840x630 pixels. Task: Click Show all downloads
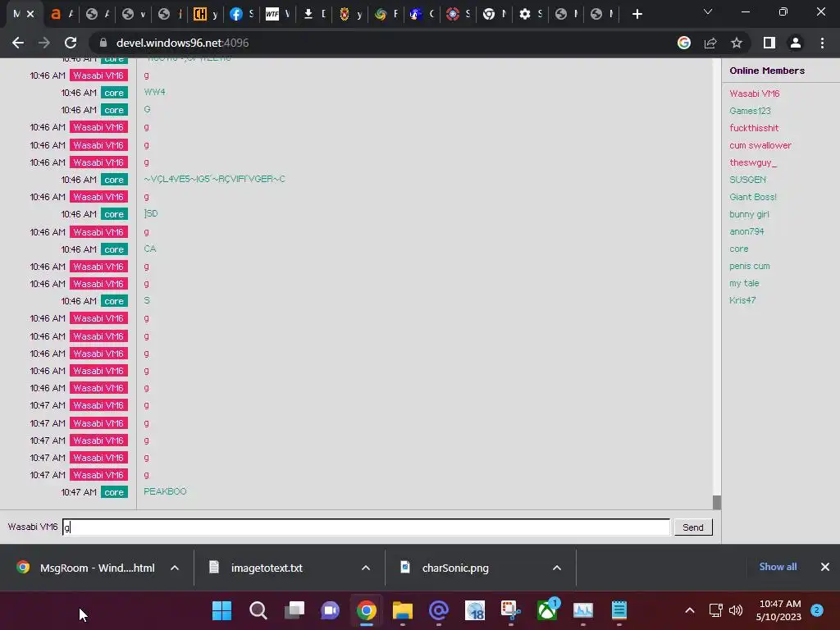point(778,567)
